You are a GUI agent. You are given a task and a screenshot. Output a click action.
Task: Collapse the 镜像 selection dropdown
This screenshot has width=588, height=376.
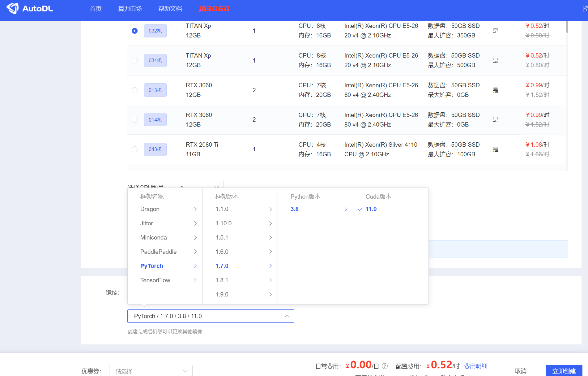pyautogui.click(x=287, y=316)
